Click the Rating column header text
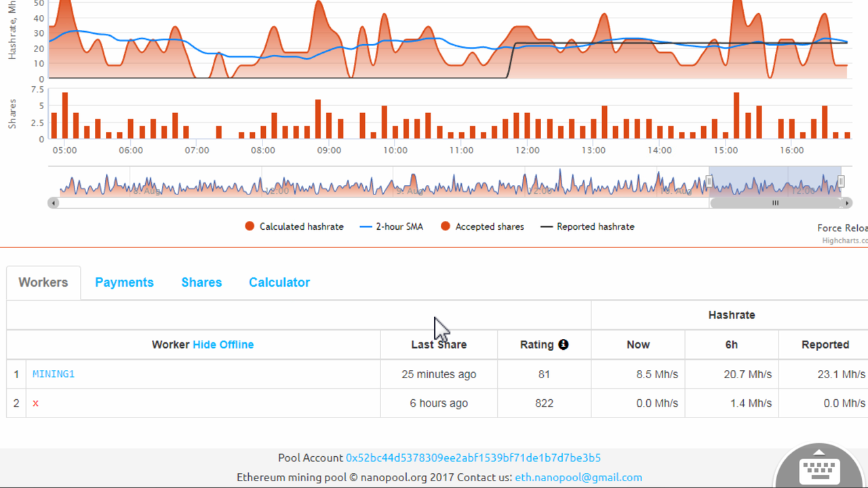 (537, 344)
